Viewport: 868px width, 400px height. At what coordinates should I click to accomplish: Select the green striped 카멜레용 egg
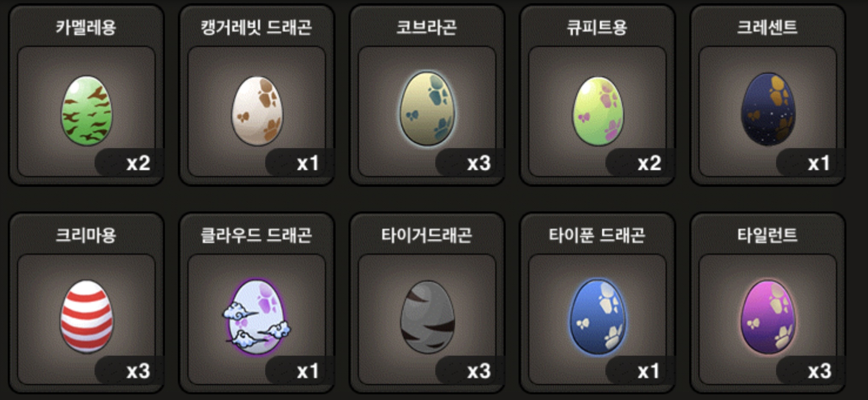coord(87,110)
